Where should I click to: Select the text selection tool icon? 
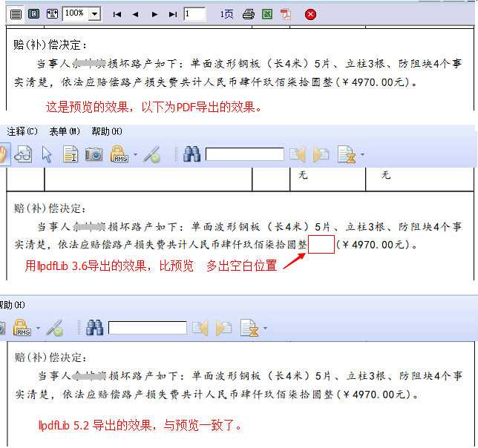(71, 154)
